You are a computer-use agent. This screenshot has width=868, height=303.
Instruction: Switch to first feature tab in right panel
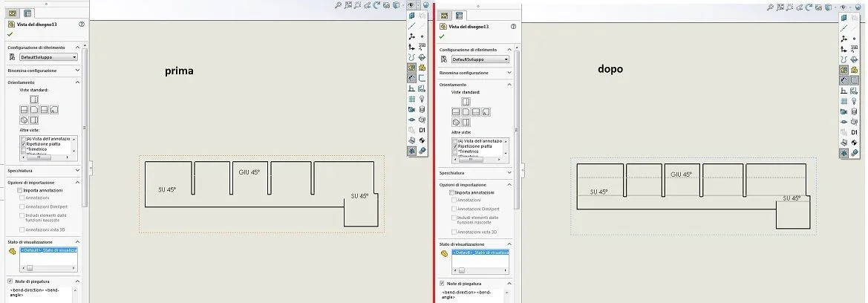444,15
